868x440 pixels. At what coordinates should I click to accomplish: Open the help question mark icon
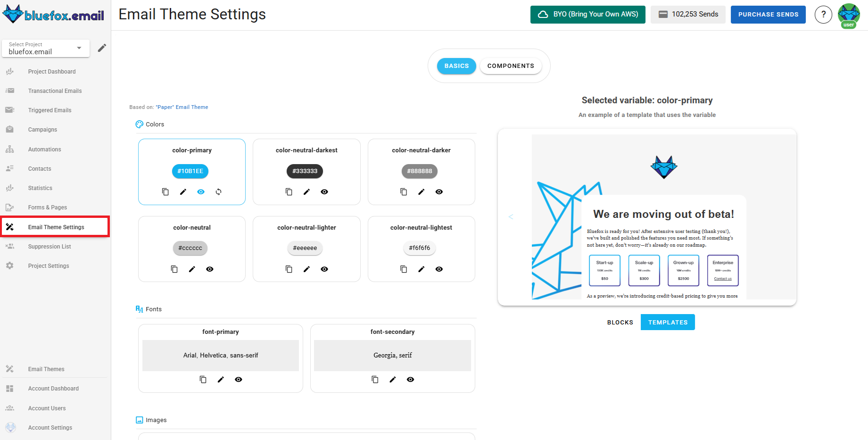click(823, 15)
